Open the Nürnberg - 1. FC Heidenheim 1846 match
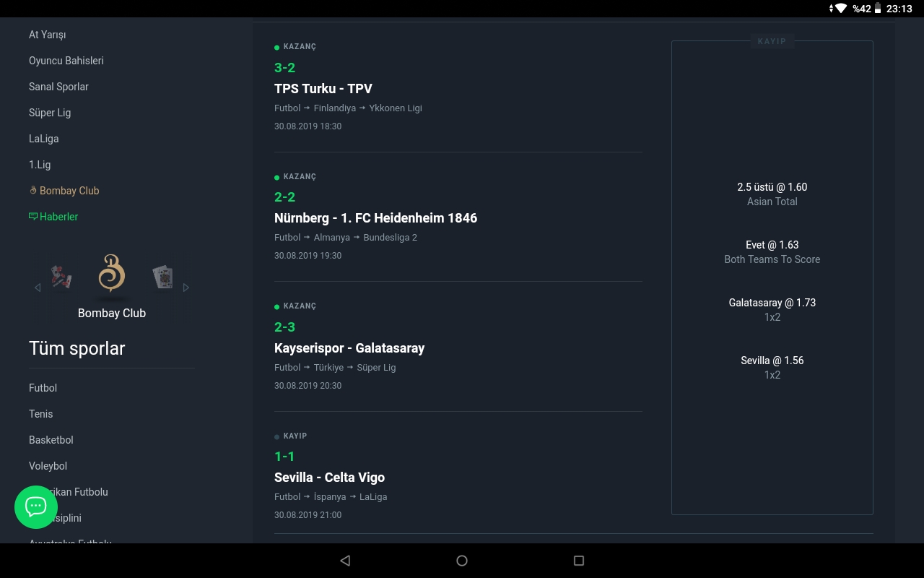 [x=375, y=218]
